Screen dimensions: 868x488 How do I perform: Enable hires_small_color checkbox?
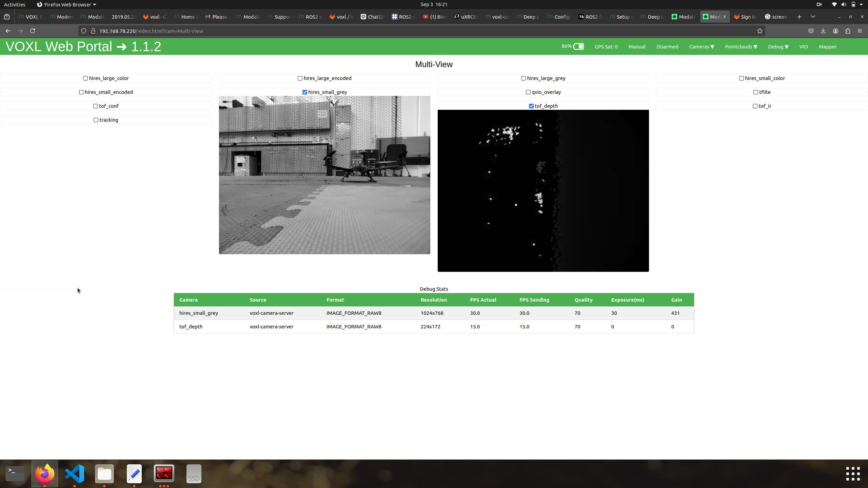[742, 78]
